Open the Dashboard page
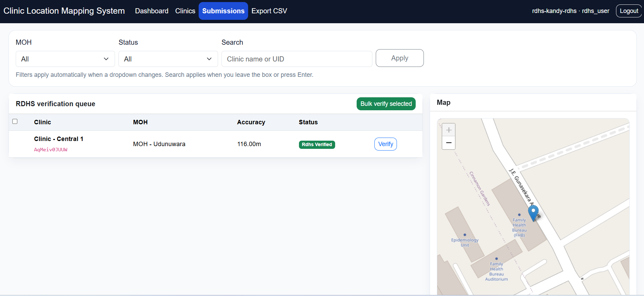The width and height of the screenshot is (644, 296). [x=152, y=11]
